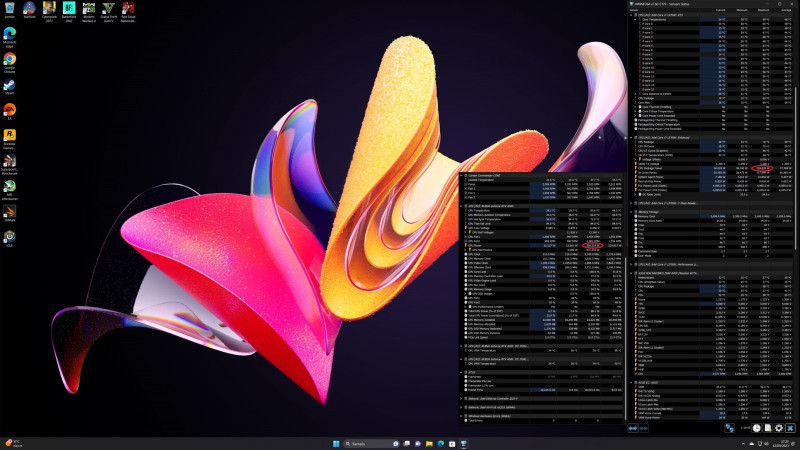Click the weather widget on the taskbar

[13, 443]
